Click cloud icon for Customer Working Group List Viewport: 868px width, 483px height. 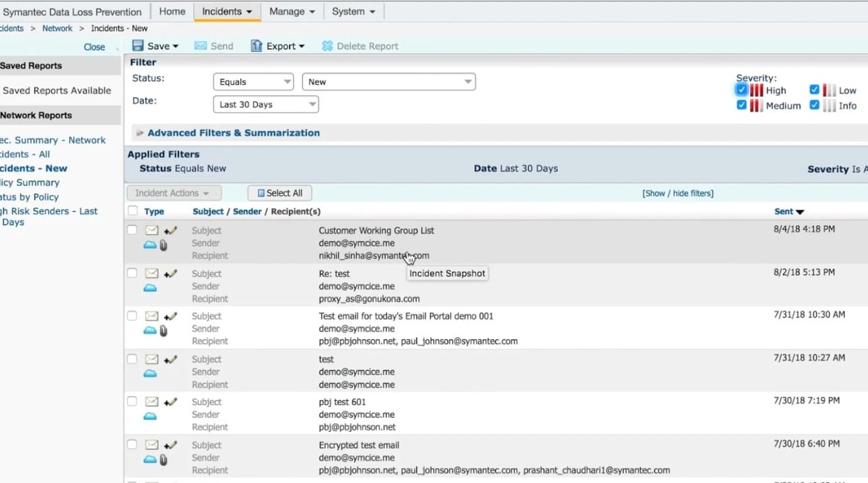(150, 245)
